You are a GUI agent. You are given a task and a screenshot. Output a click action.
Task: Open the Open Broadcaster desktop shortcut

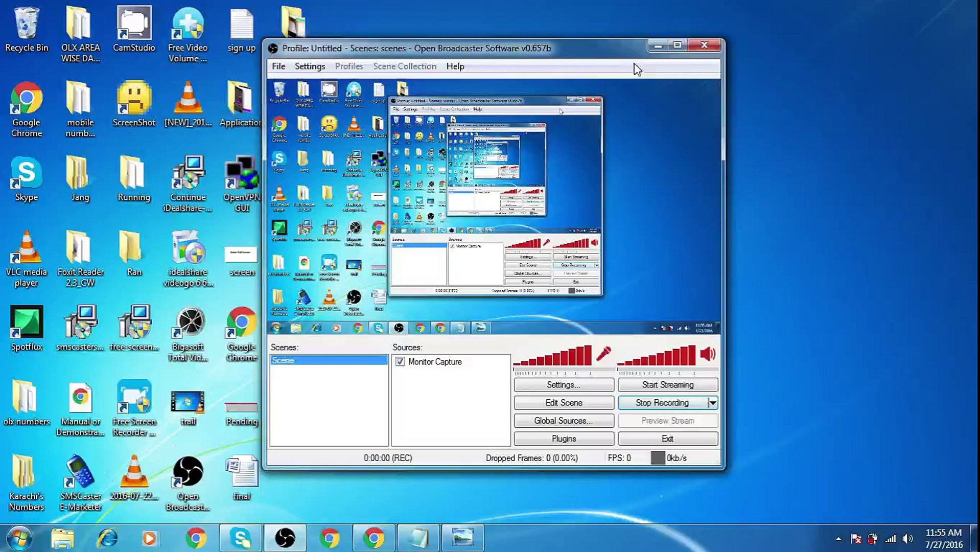188,482
